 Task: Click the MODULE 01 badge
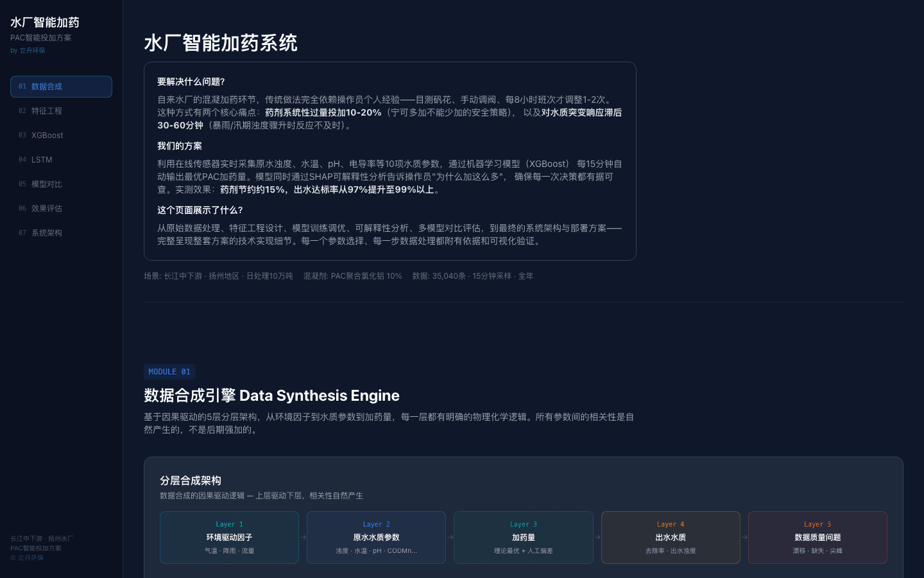coord(169,371)
